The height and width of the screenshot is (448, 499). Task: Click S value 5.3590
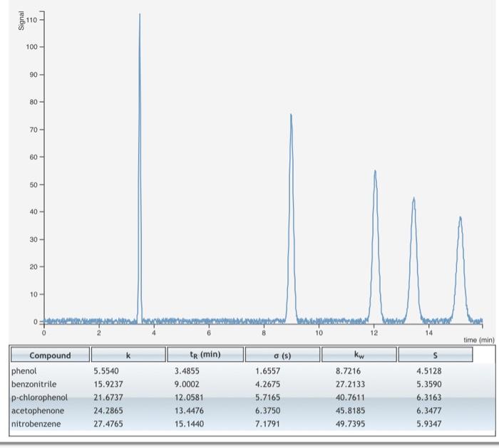pyautogui.click(x=429, y=384)
